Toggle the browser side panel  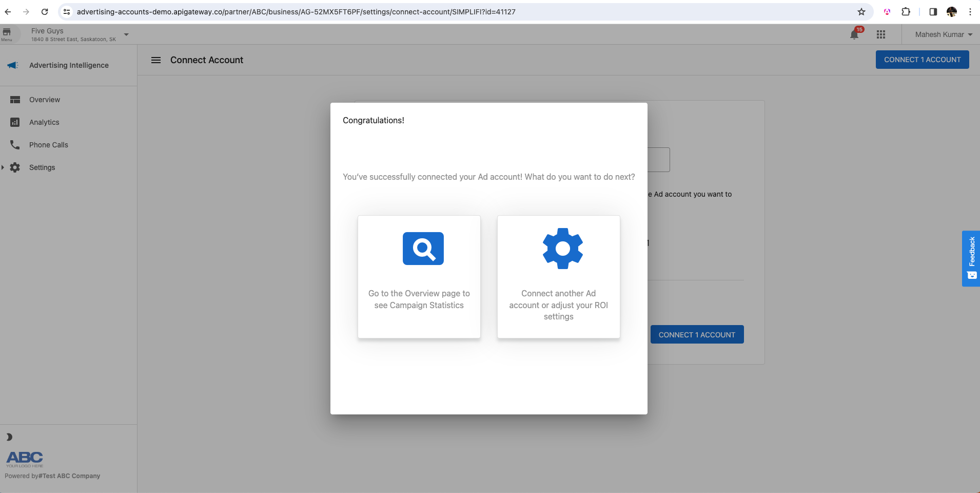[x=933, y=12]
